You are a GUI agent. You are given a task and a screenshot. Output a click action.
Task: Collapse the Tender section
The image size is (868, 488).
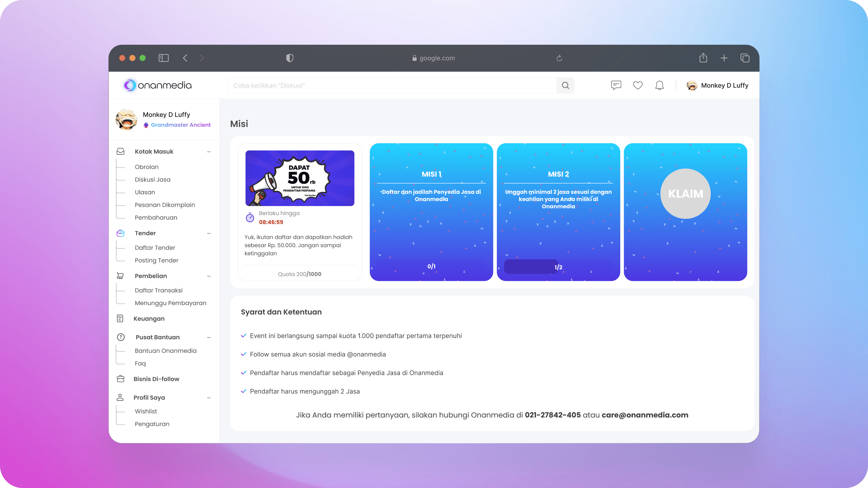pyautogui.click(x=209, y=233)
